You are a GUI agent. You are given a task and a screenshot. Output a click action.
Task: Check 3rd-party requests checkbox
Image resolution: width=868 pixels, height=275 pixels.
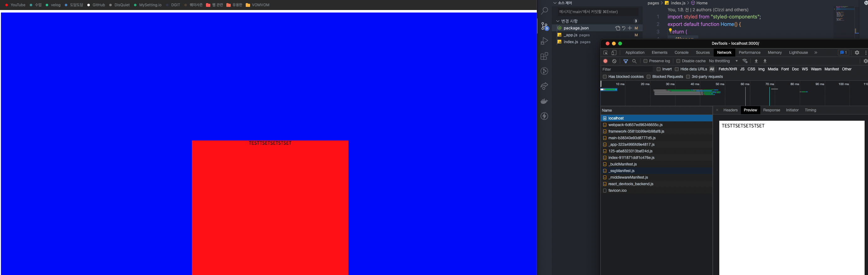[x=688, y=77]
